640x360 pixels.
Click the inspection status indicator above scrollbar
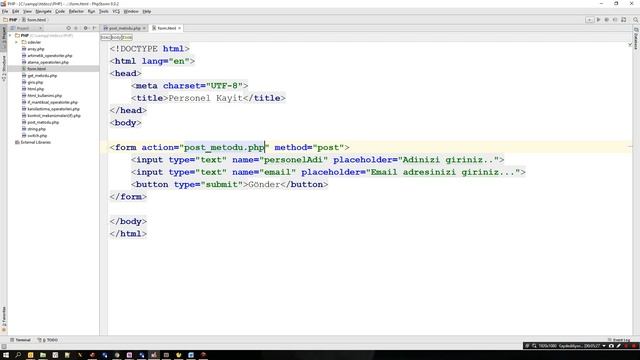pos(630,44)
